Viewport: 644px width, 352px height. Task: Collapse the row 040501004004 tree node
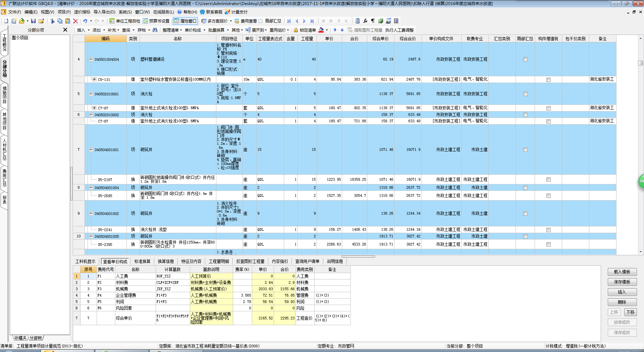tap(91, 59)
